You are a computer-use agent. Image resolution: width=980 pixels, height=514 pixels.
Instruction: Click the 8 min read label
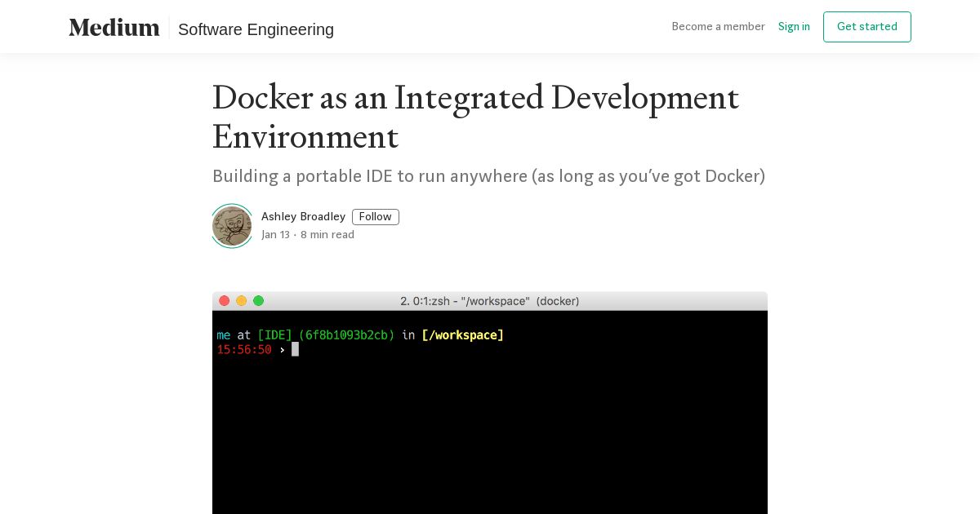point(327,235)
